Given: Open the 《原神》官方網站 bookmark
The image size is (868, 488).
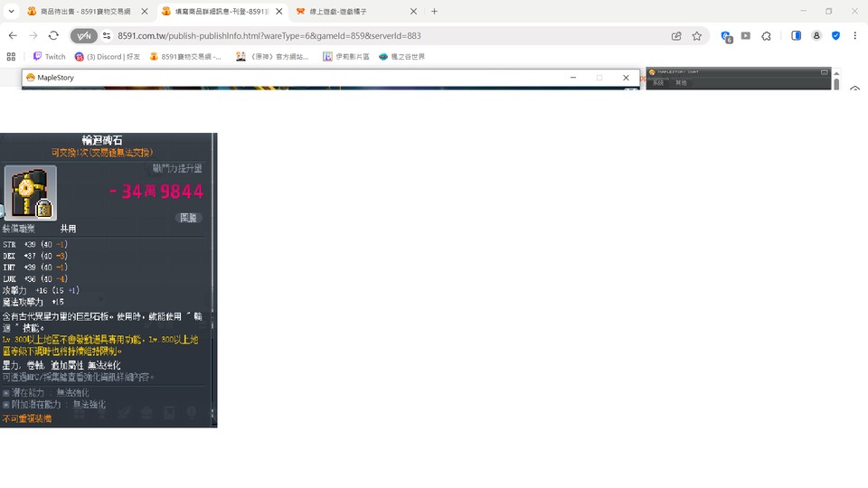Looking at the screenshot, I should pos(272,56).
